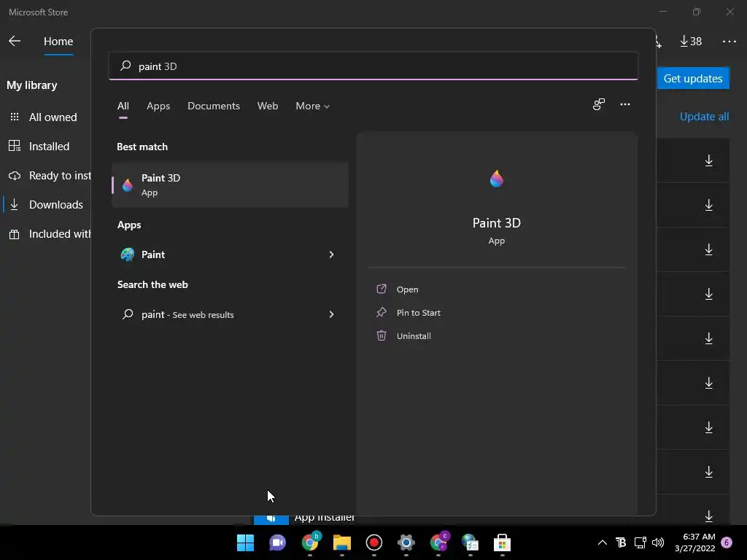Switch to the Web search tab
Image resolution: width=747 pixels, height=560 pixels.
(x=267, y=106)
